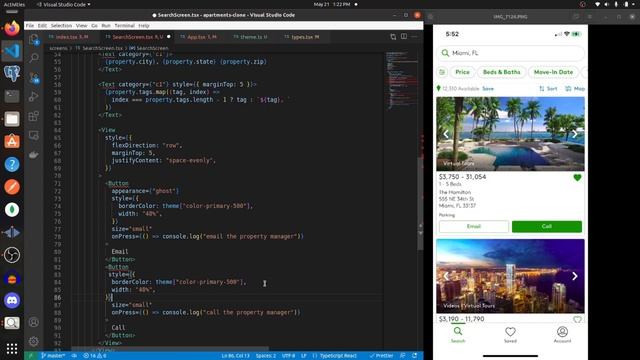Tap the outlined heart on $3,190 listing
The width and height of the screenshot is (640, 360).
[577, 320]
